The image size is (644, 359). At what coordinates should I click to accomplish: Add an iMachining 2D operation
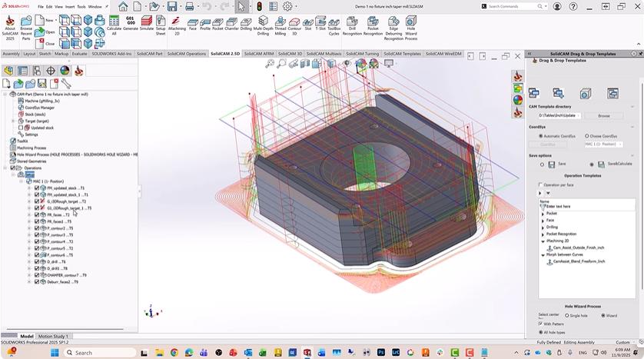[177, 25]
